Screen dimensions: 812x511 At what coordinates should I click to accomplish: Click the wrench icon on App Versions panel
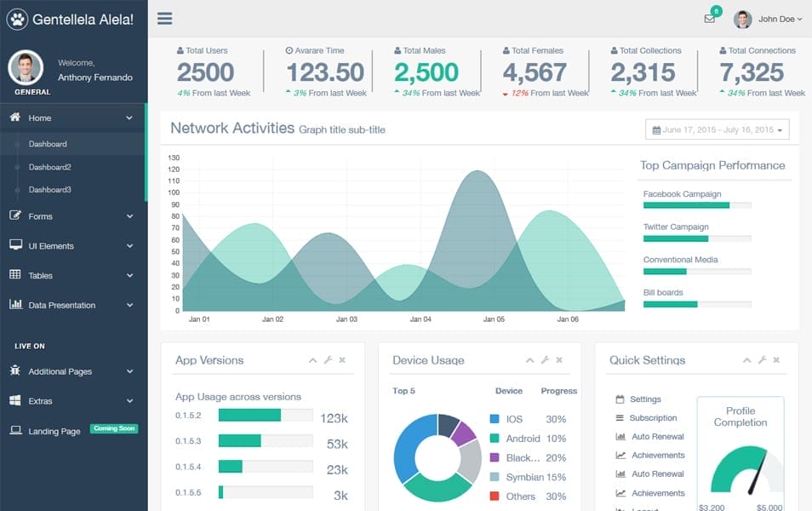(x=328, y=360)
